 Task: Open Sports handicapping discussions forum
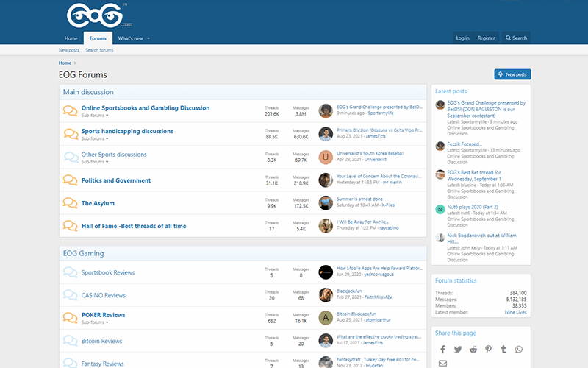pyautogui.click(x=127, y=131)
